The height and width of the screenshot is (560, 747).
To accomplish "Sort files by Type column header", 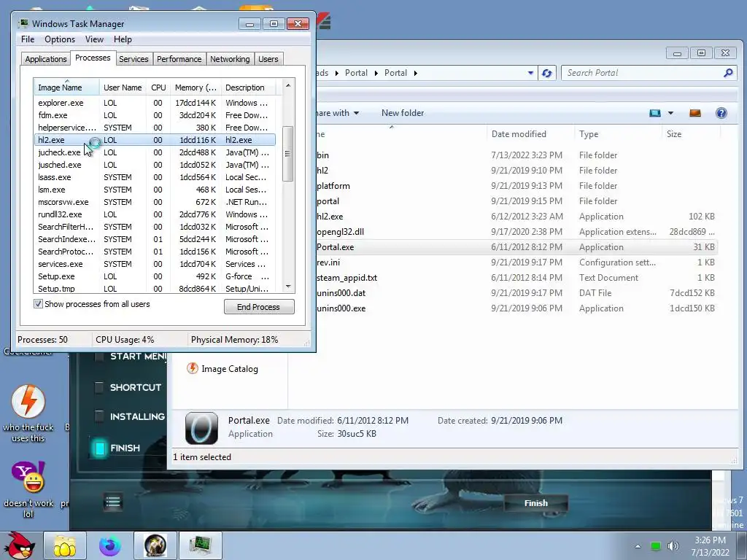I will coord(618,134).
